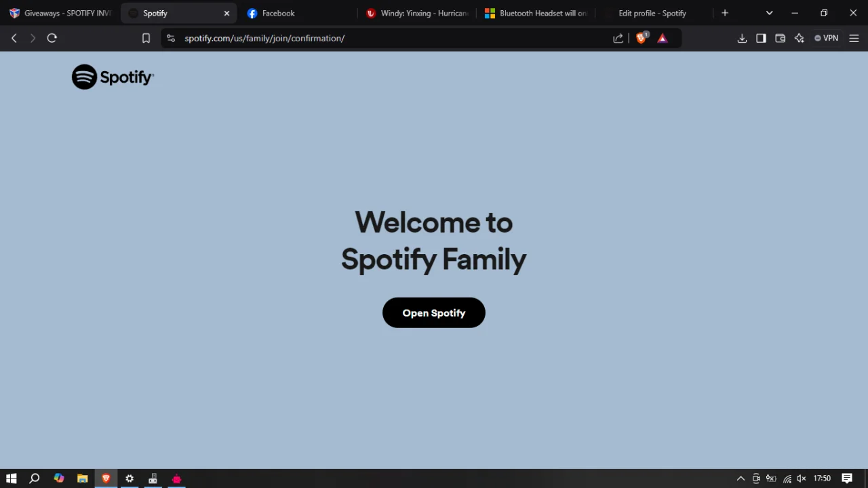Click the muted volume tray icon

click(802, 479)
